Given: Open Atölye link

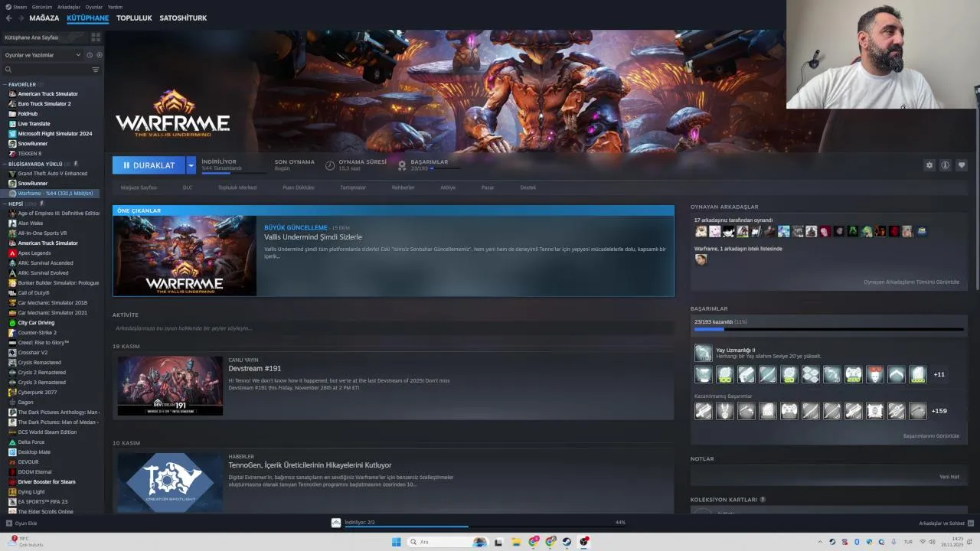Looking at the screenshot, I should [448, 187].
